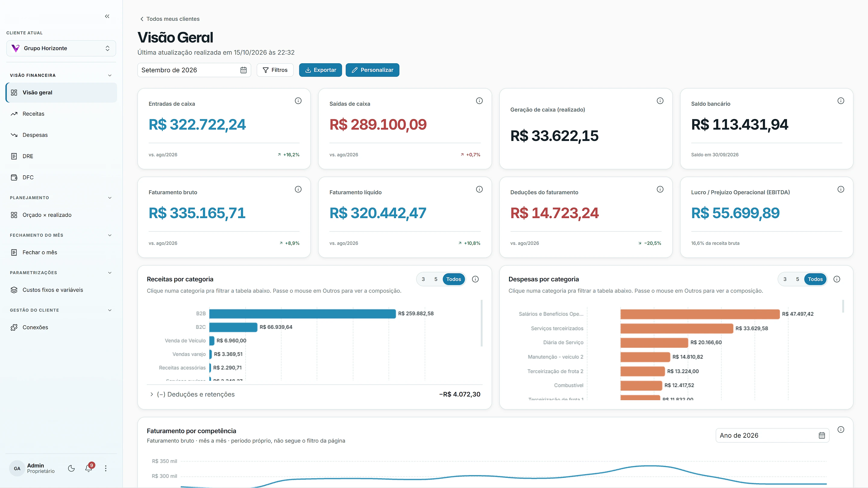Screen dimensions: 868x488
Task: Open Despesas in sidebar
Action: [x=61, y=135]
